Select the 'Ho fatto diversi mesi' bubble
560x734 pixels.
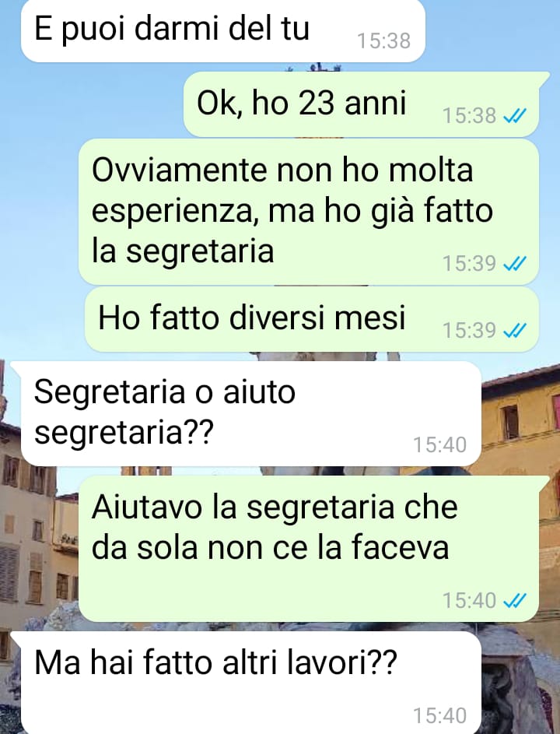(312, 319)
